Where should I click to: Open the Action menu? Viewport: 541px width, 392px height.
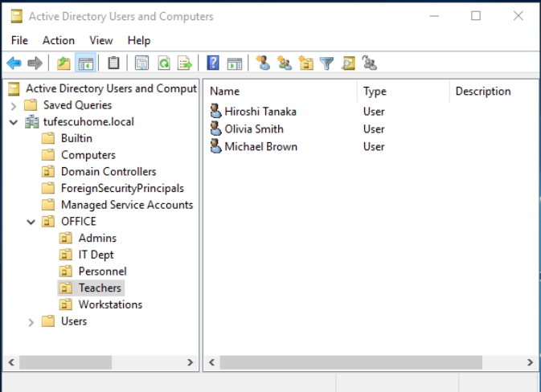[x=59, y=40]
